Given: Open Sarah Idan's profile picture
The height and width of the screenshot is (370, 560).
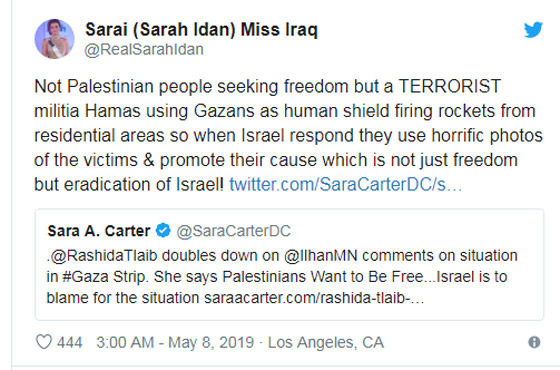Looking at the screenshot, I should click(54, 39).
